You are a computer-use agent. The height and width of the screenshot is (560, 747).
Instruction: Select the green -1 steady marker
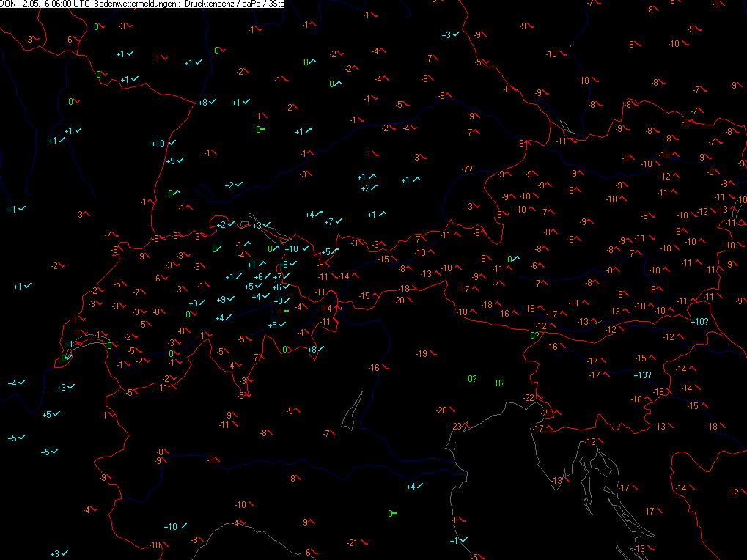point(283,312)
